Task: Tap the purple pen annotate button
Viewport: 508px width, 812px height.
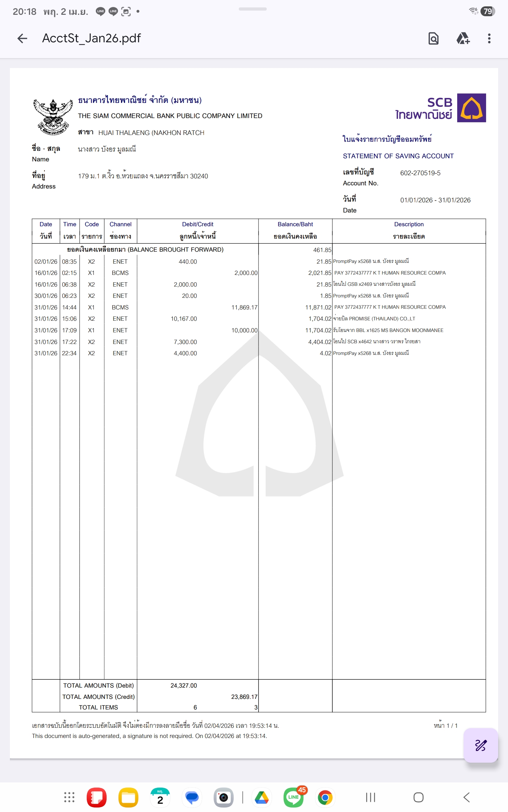Action: click(x=480, y=745)
